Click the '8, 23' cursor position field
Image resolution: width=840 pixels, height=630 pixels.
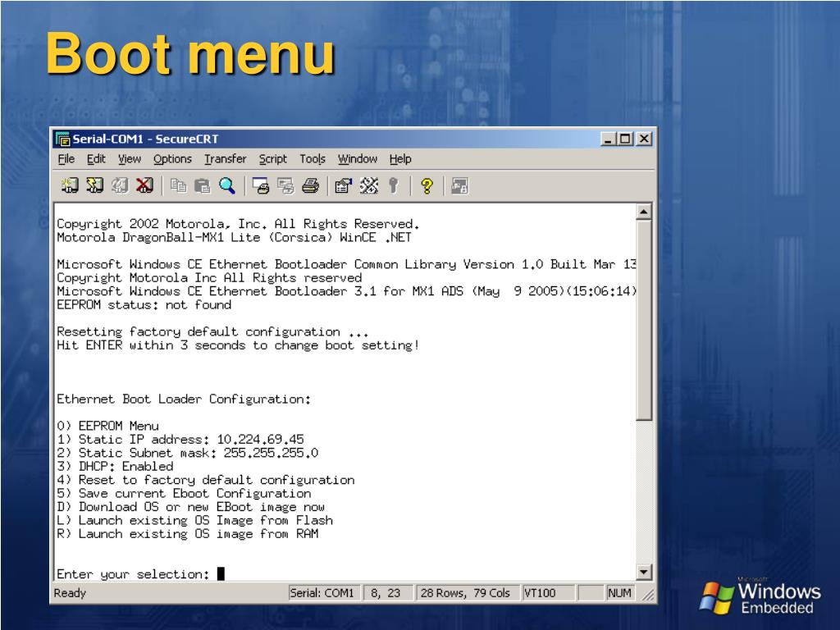pyautogui.click(x=388, y=593)
